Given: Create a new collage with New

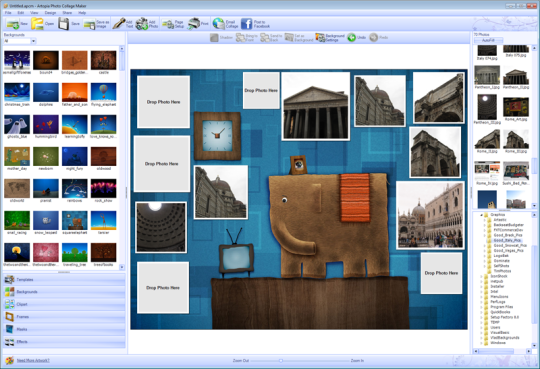Looking at the screenshot, I should pos(17,24).
